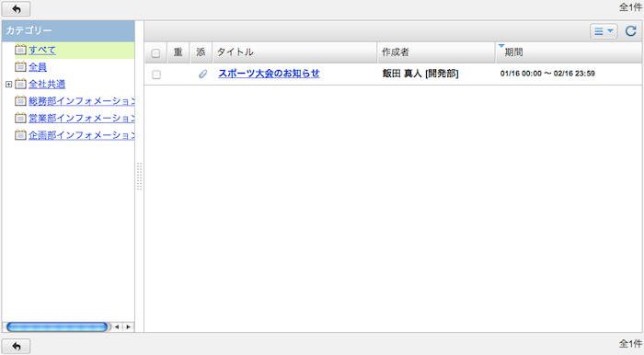Image resolution: width=644 pixels, height=355 pixels.
Task: Click the 営業部インフォメーション folder icon
Action: (x=20, y=118)
